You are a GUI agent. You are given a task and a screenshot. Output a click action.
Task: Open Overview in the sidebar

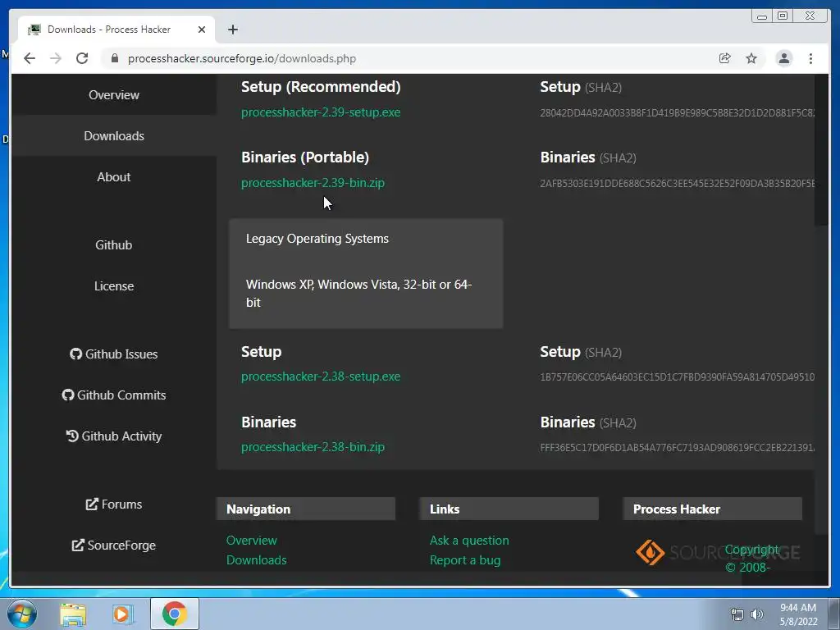113,95
